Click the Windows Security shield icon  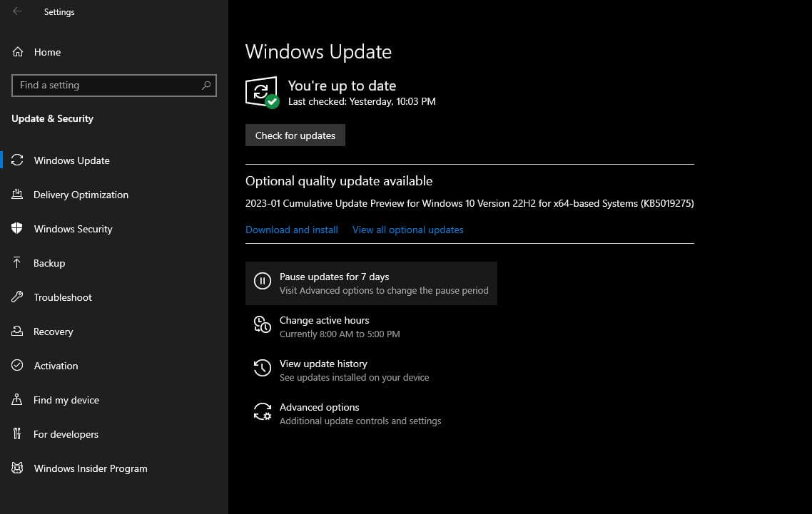(17, 228)
